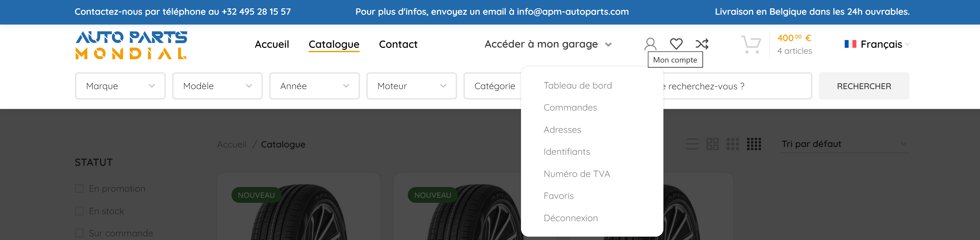Open the shopping cart icon
Image resolution: width=980 pixels, height=240 pixels.
pos(751,44)
